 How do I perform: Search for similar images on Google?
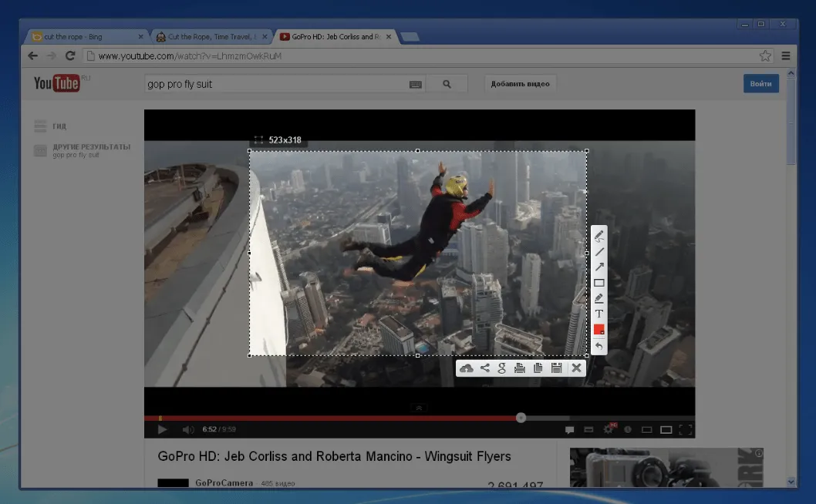(x=501, y=368)
